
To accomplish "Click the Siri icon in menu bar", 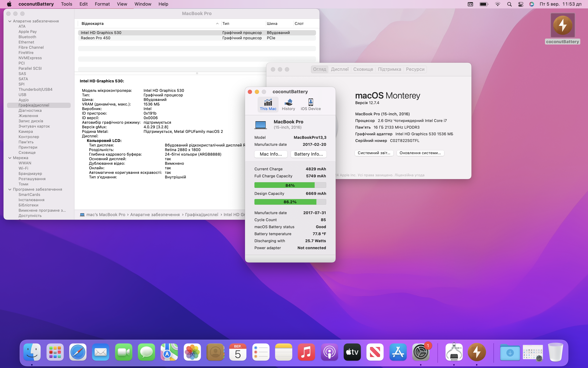I will click(x=531, y=4).
